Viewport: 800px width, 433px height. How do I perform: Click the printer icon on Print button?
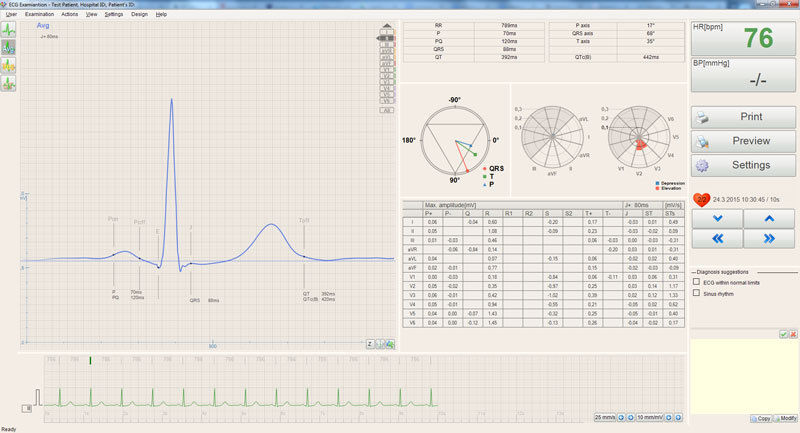coord(703,117)
